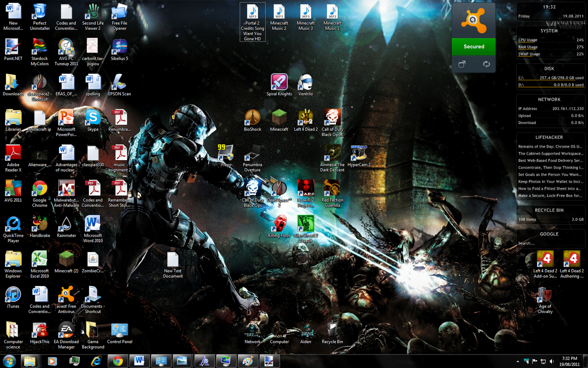Open the Action Center flag in tray
Viewport: 588px width, 368px height.
click(535, 361)
